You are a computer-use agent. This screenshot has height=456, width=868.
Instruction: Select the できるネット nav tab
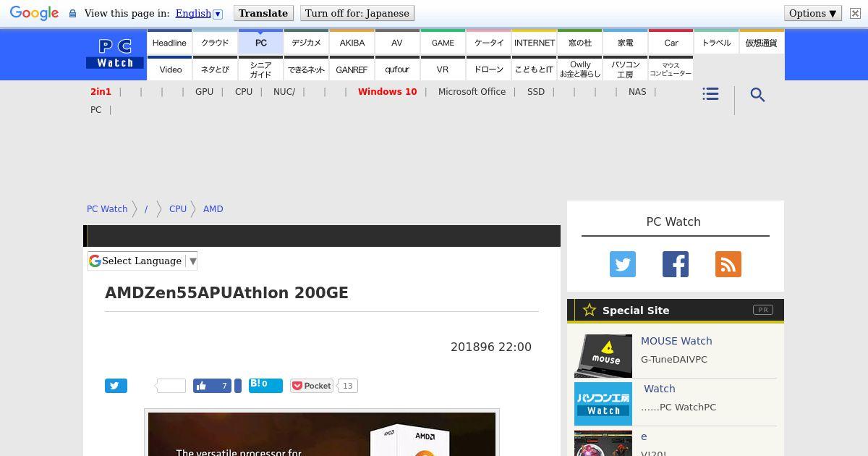point(307,69)
